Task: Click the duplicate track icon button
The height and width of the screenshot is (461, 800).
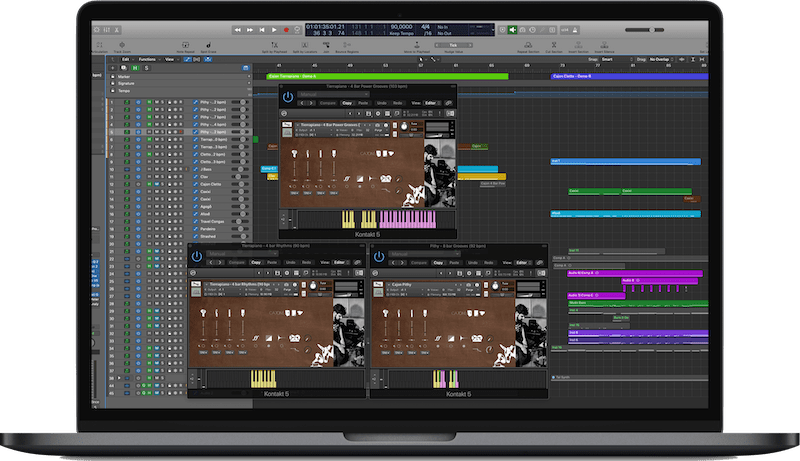Action: click(x=123, y=68)
